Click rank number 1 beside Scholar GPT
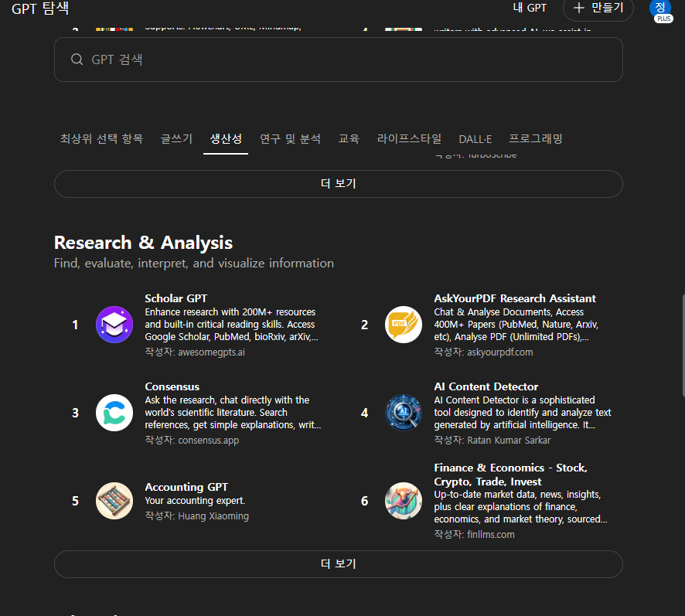The image size is (685, 616). [x=75, y=325]
